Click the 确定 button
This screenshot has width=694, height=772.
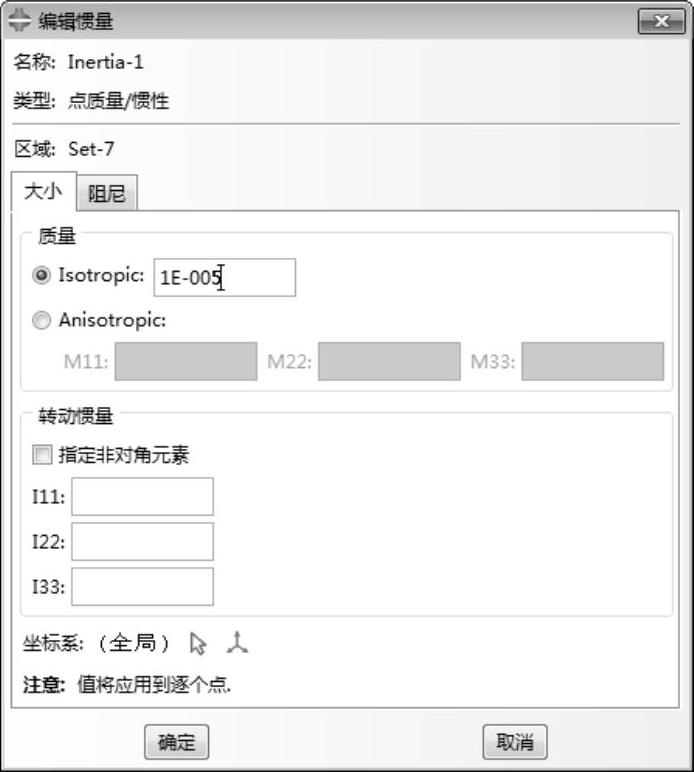click(x=176, y=742)
